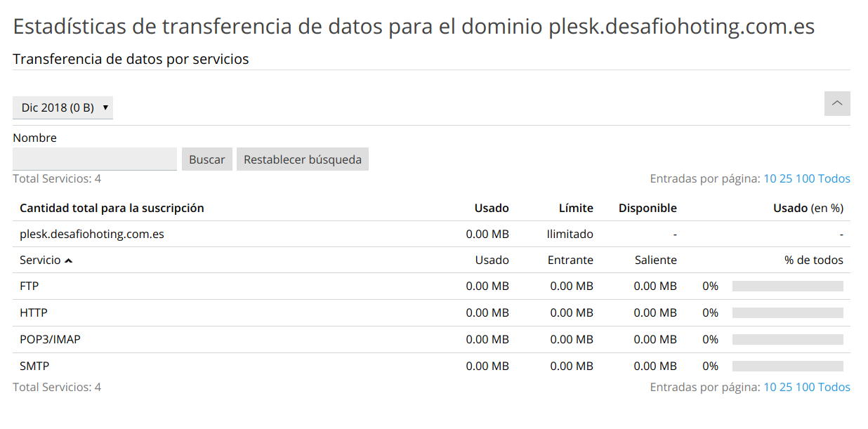Open the Dic 2018 month dropdown

coord(63,107)
